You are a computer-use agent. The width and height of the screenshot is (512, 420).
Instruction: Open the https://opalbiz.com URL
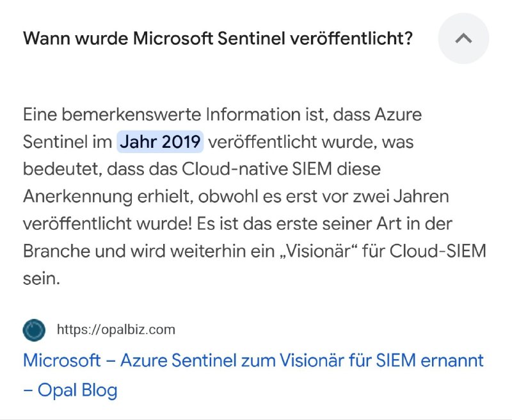click(116, 330)
